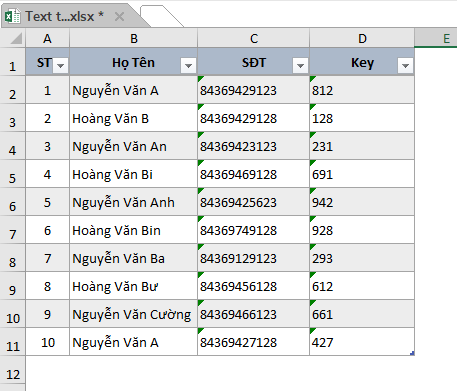Select column B header
Image resolution: width=457 pixels, height=391 pixels.
pos(133,38)
